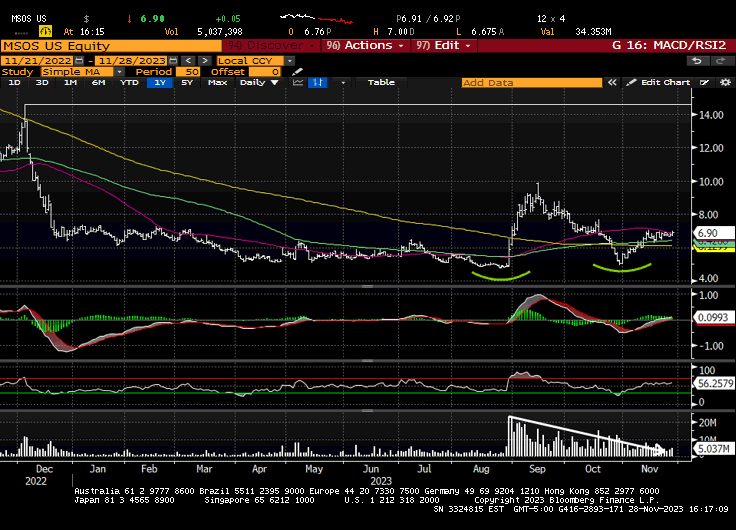Undo the last chart change
This screenshot has height=530, width=736.
(x=697, y=61)
